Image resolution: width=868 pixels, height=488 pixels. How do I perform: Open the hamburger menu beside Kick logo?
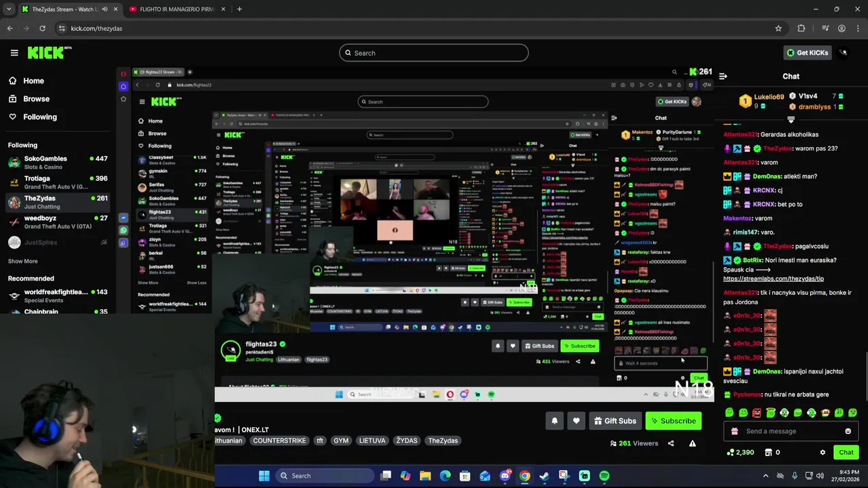pos(14,52)
